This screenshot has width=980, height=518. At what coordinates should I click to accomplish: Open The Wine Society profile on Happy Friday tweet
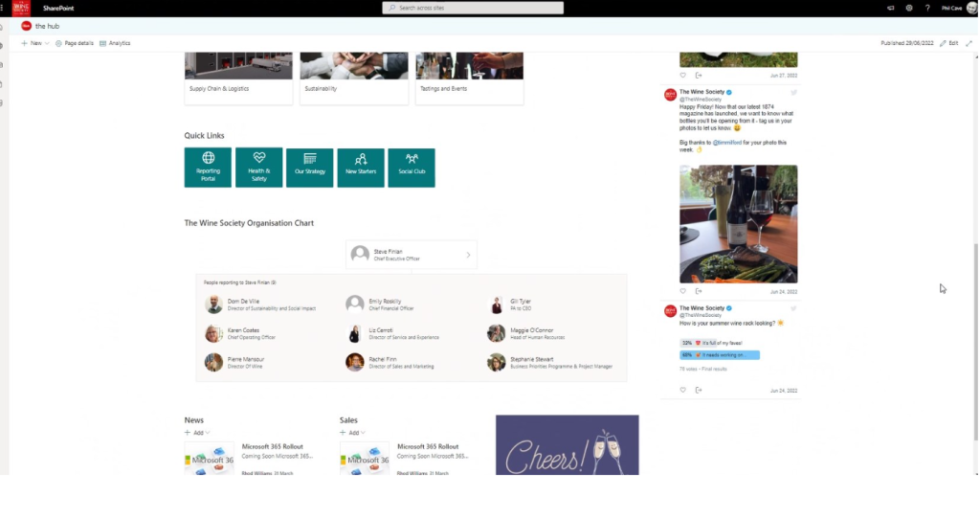click(x=702, y=92)
